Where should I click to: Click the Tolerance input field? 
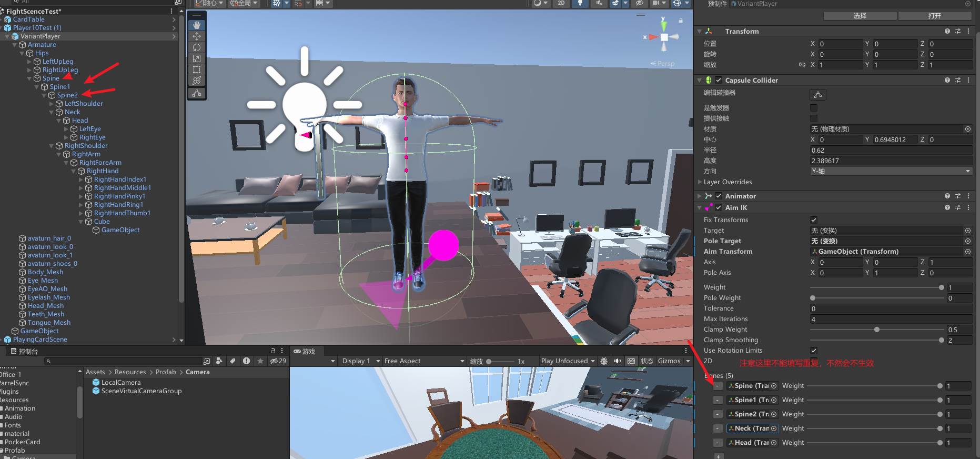[x=891, y=308]
